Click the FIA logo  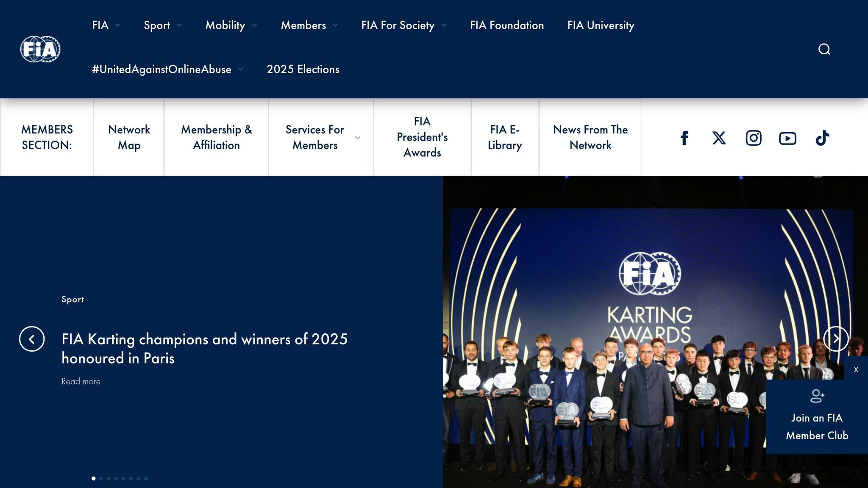(40, 49)
